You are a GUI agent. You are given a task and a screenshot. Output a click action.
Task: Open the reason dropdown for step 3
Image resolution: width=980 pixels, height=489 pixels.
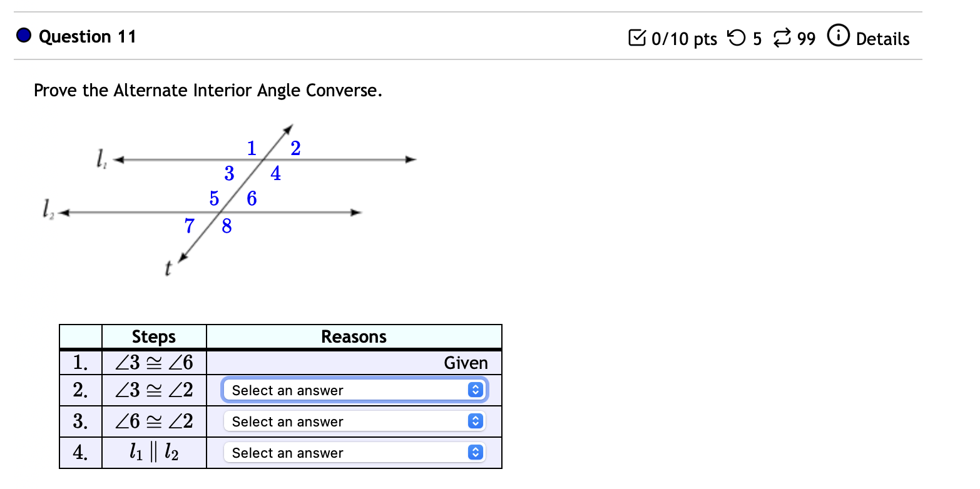pos(350,421)
